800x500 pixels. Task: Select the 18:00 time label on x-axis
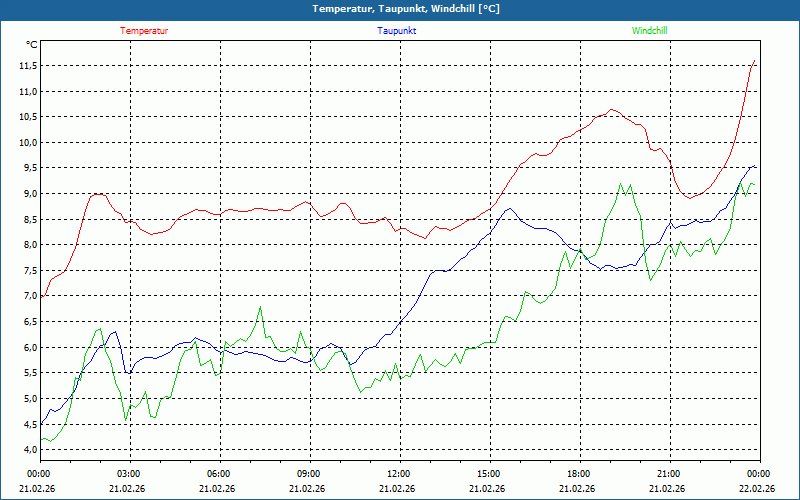point(578,474)
